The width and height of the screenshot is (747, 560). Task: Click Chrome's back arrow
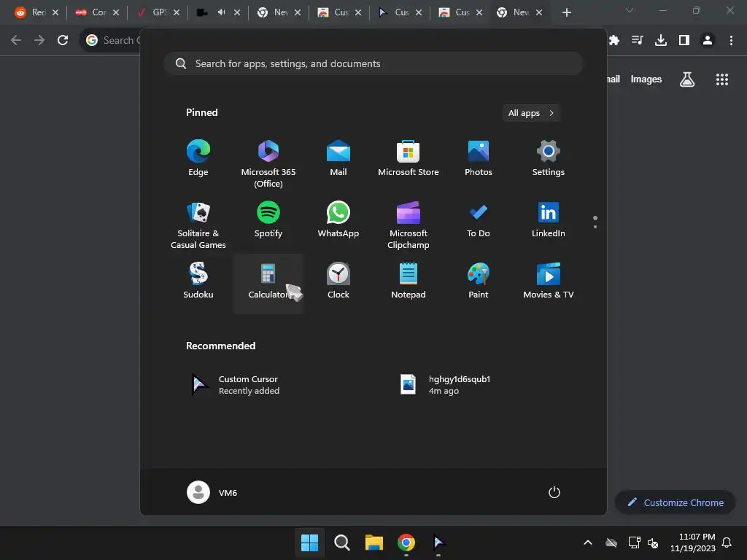[x=16, y=40]
